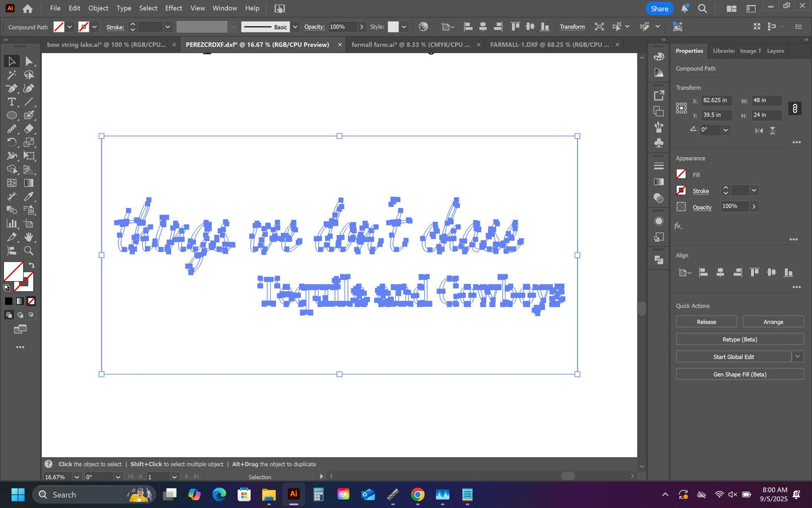
Task: Select the Gradient tool
Action: (29, 183)
